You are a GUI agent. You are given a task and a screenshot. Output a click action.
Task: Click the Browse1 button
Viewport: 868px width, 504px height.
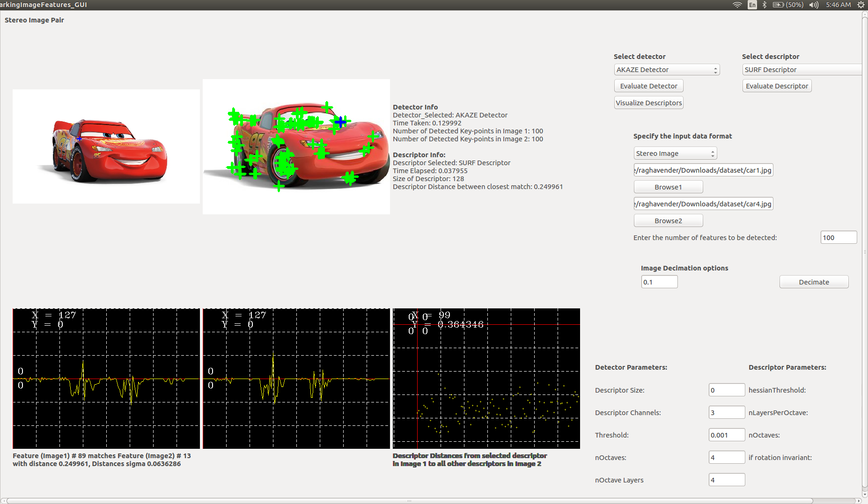668,187
